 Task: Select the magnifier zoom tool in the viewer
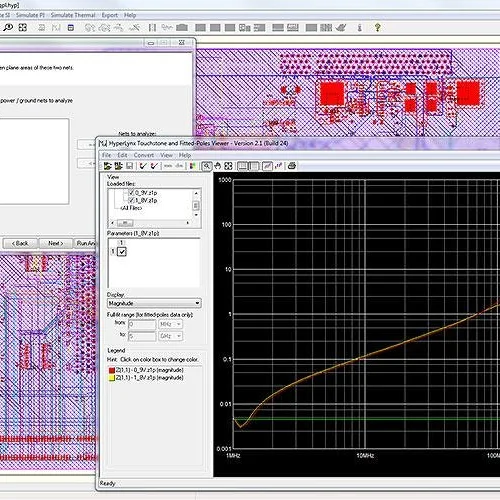(x=207, y=166)
